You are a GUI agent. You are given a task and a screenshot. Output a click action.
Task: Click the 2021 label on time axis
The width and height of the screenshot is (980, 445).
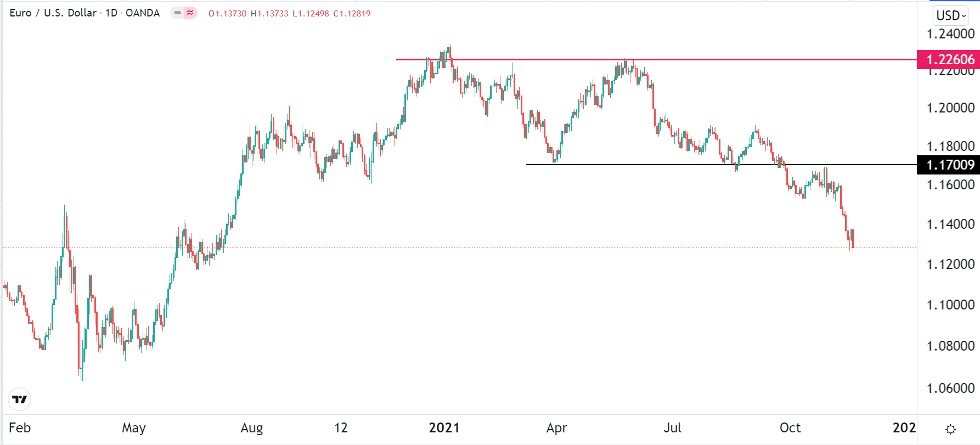(x=444, y=428)
